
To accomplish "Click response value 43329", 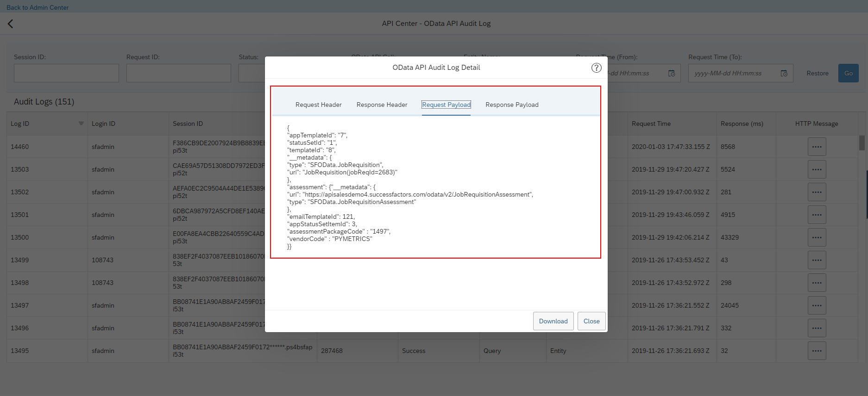I will [x=730, y=237].
